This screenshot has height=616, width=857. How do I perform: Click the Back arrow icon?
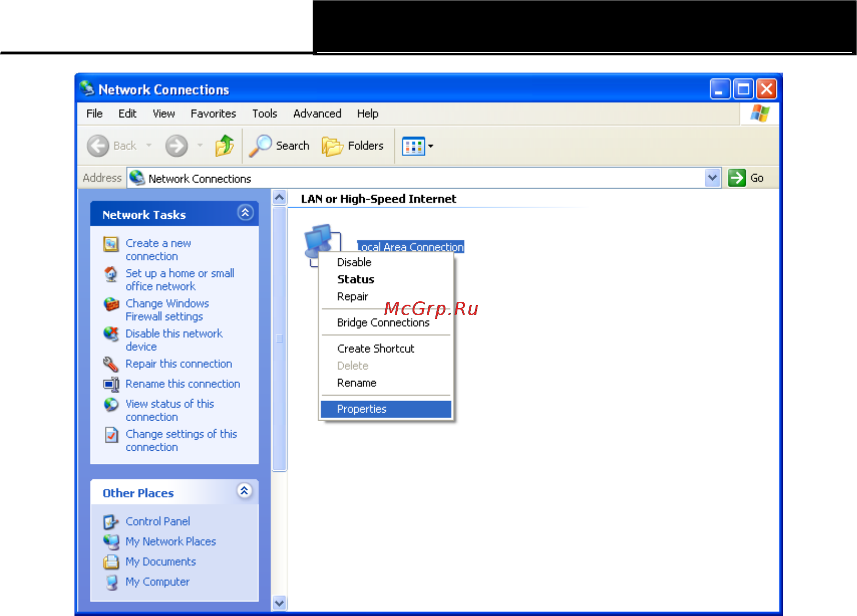pyautogui.click(x=98, y=146)
